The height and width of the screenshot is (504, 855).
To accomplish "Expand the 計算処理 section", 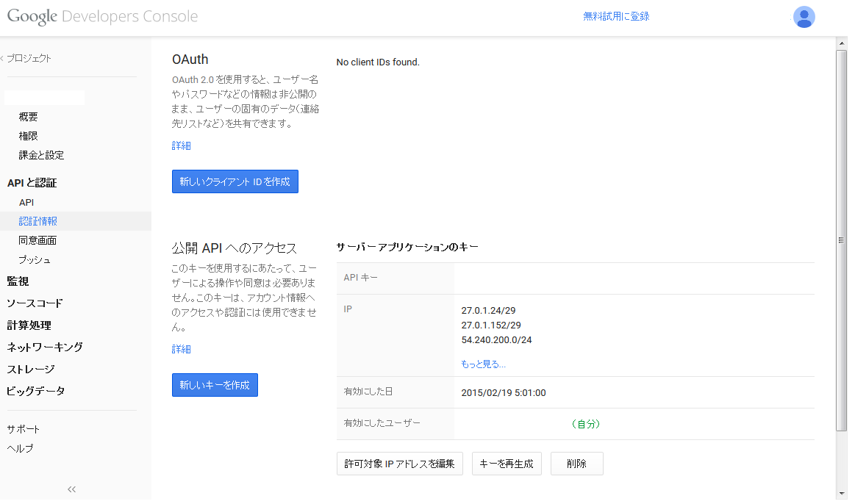I will tap(29, 325).
